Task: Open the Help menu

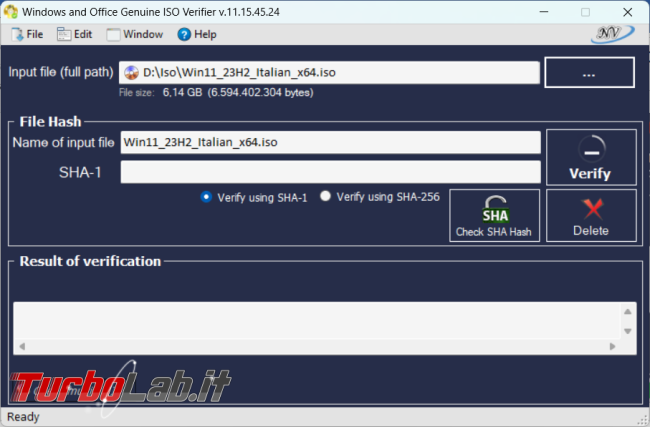Action: [197, 34]
